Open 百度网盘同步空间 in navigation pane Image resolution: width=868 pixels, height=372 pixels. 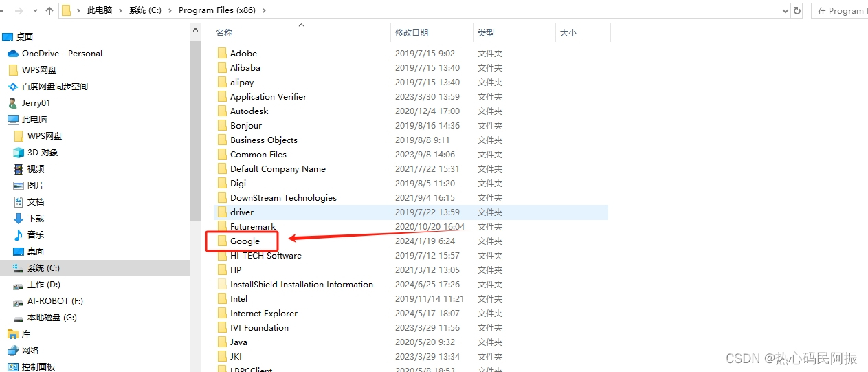coord(55,87)
